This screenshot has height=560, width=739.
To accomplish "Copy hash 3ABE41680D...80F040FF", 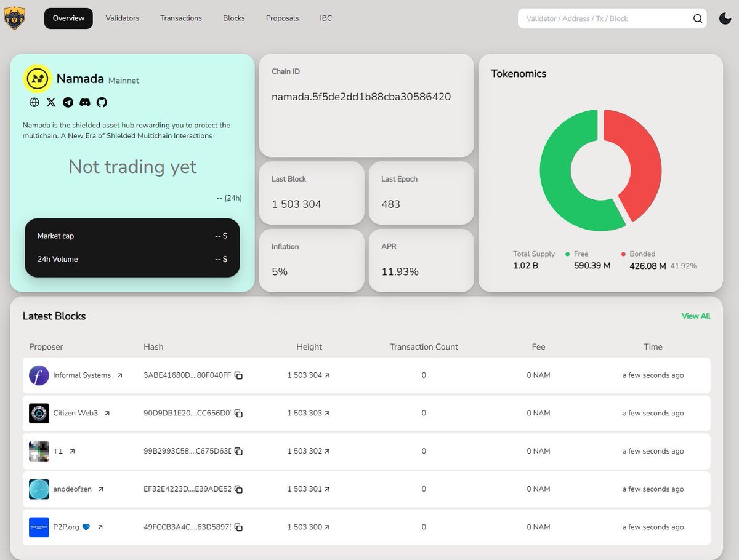I will click(x=238, y=375).
